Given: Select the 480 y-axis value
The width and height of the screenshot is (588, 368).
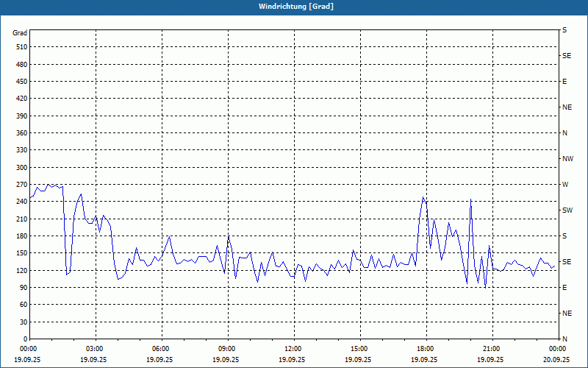Looking at the screenshot, I should click(x=22, y=65).
